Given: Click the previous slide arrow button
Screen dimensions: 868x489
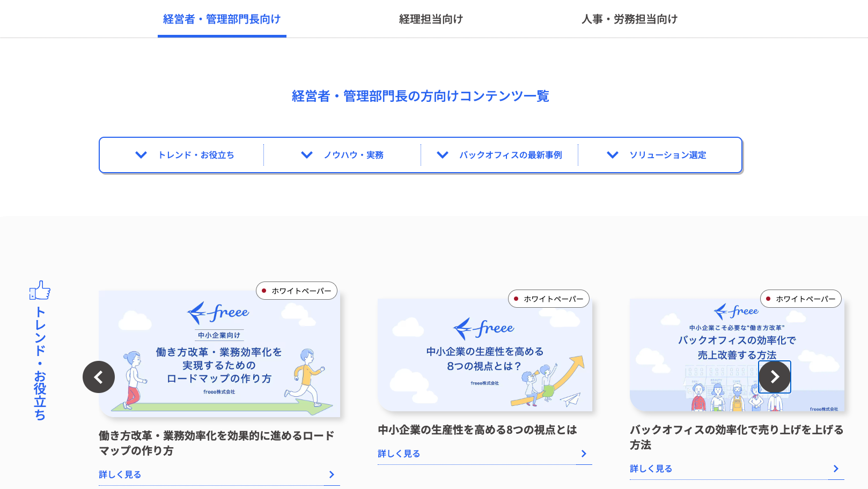Looking at the screenshot, I should click(99, 377).
